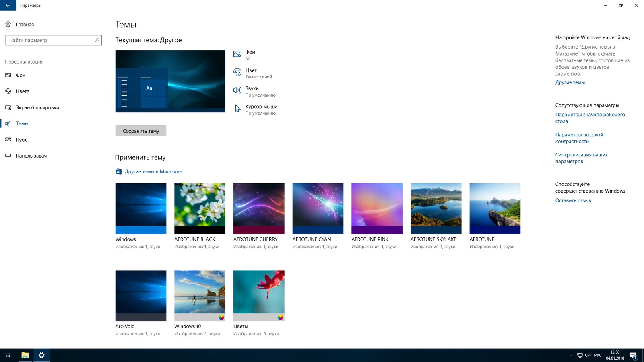Show hidden tray icons chevron
The width and height of the screenshot is (644, 362).
pos(572,356)
